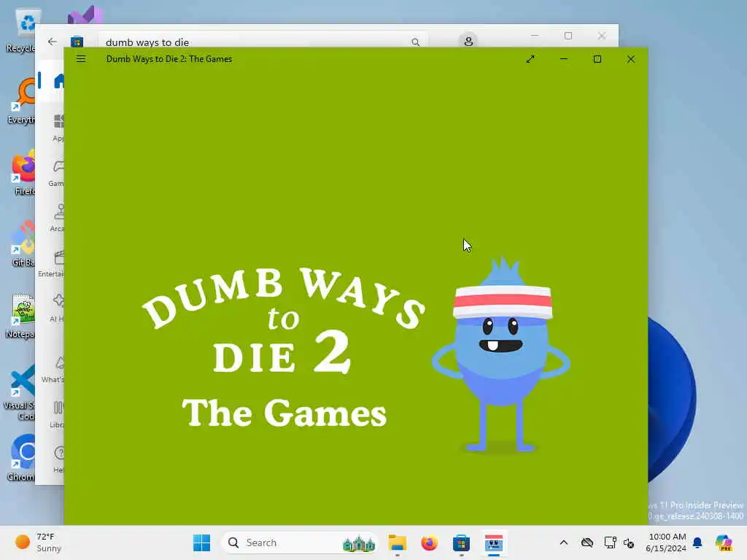Select Dumb Ways to Die taskbar icon
Screen dimensions: 747x560
[494, 542]
